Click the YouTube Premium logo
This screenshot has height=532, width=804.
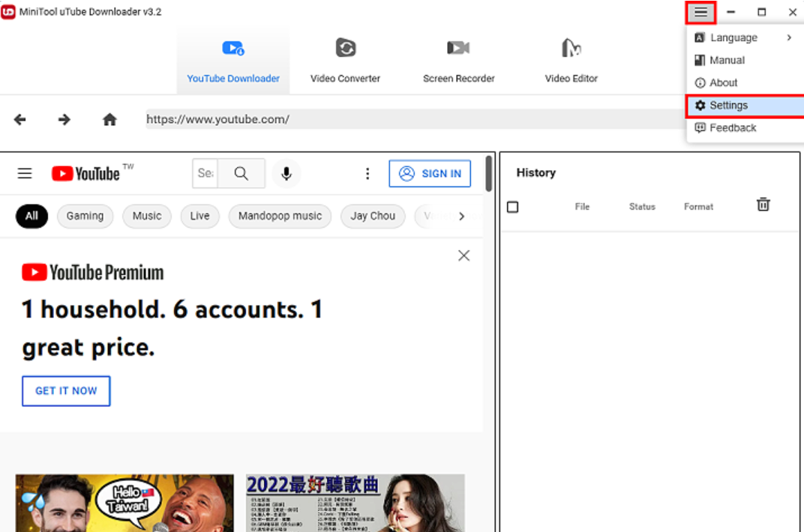pos(93,273)
